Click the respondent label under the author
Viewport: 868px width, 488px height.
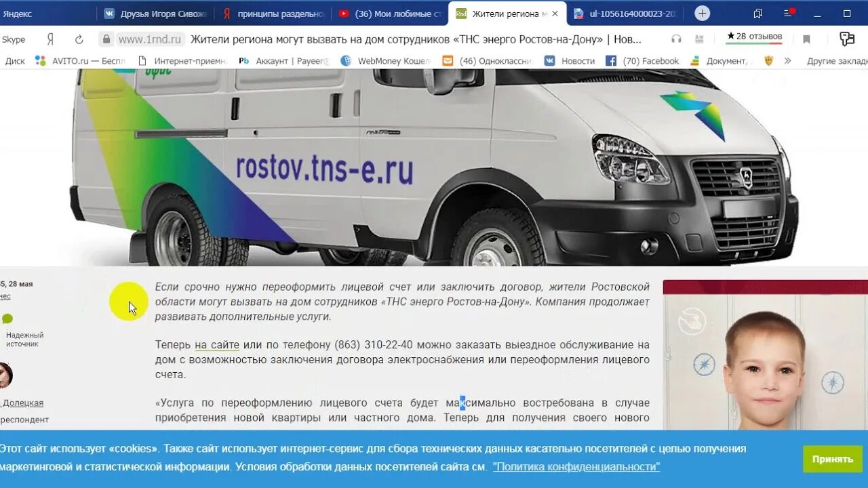click(x=24, y=420)
